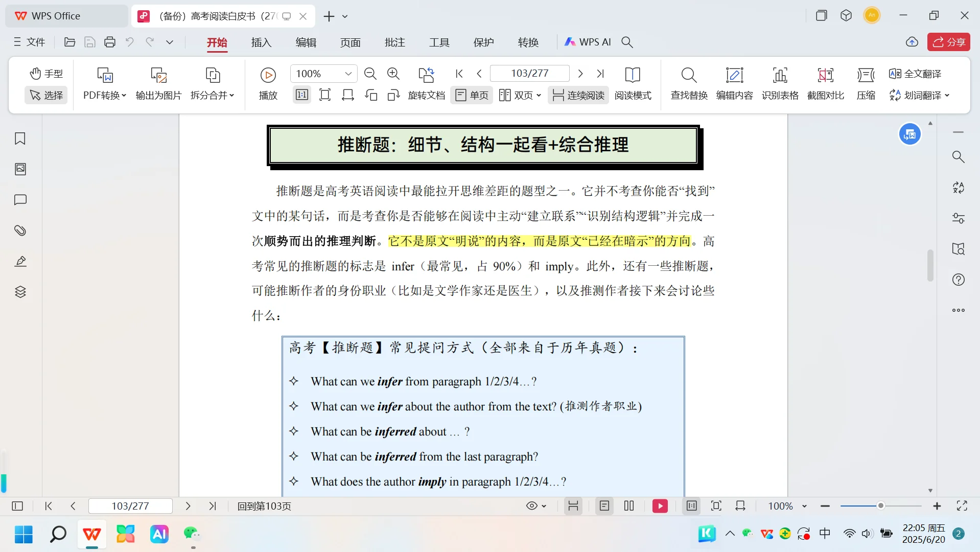Image resolution: width=980 pixels, height=552 pixels.
Task: Click the 分享 share button
Action: coord(949,42)
